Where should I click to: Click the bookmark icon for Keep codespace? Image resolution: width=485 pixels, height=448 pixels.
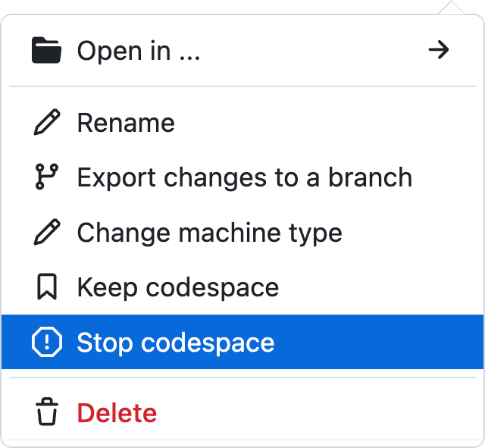[x=46, y=287]
